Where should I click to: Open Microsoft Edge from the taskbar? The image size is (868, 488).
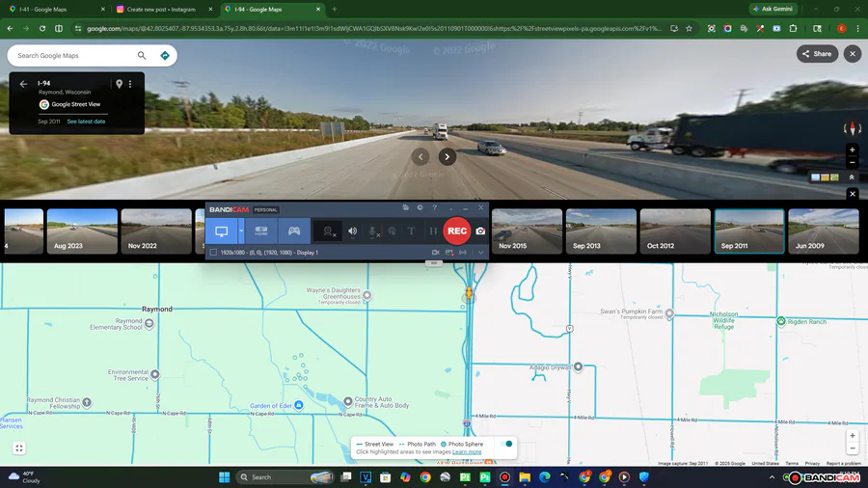pos(545,477)
